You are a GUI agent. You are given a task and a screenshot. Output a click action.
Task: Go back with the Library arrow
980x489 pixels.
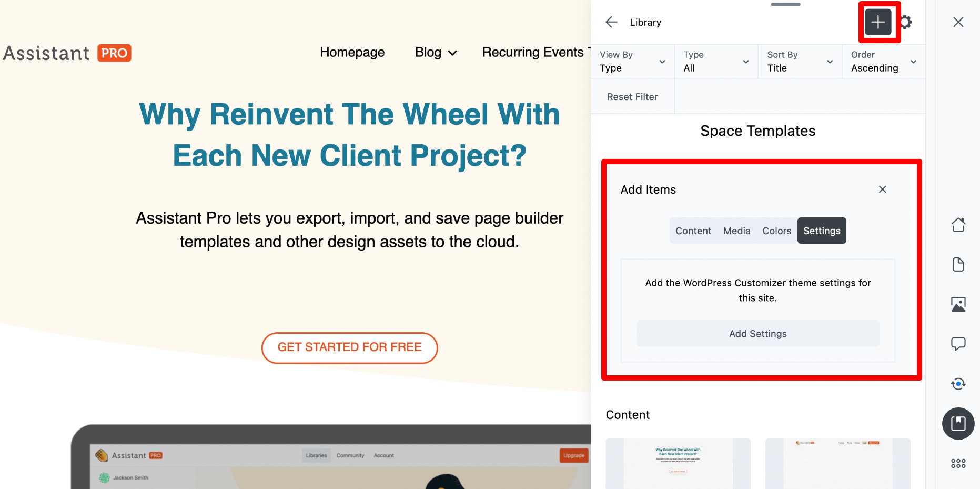pyautogui.click(x=611, y=22)
